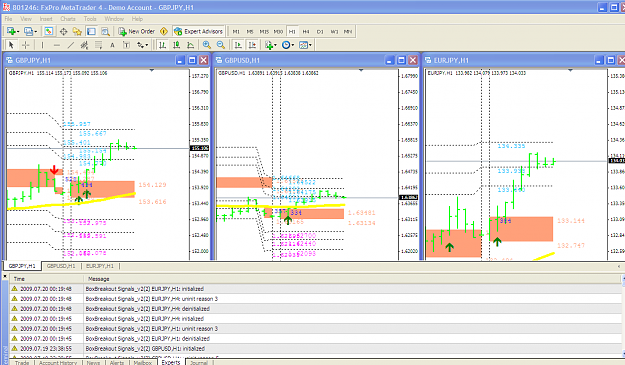Select the crosshair tool
This screenshot has width=625, height=365.
[26, 45]
